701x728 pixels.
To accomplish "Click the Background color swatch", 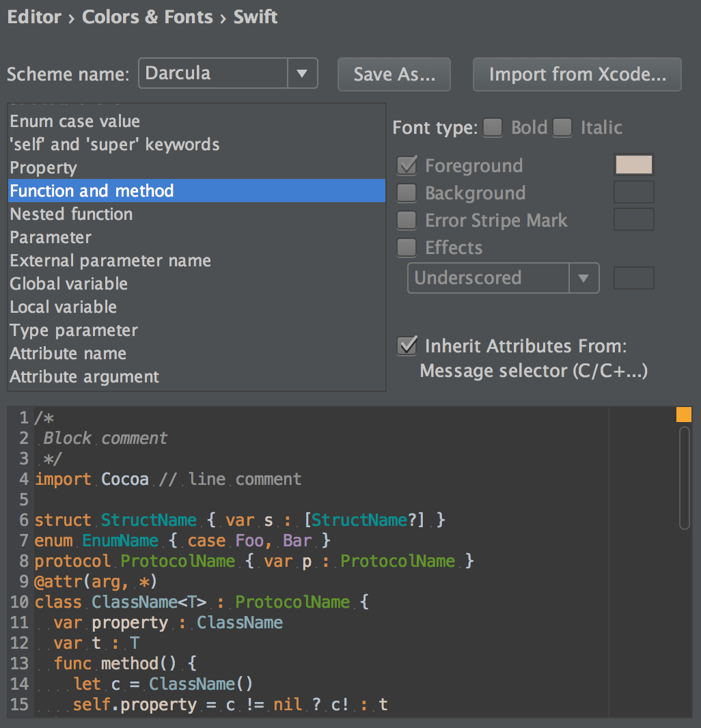I will 633,192.
